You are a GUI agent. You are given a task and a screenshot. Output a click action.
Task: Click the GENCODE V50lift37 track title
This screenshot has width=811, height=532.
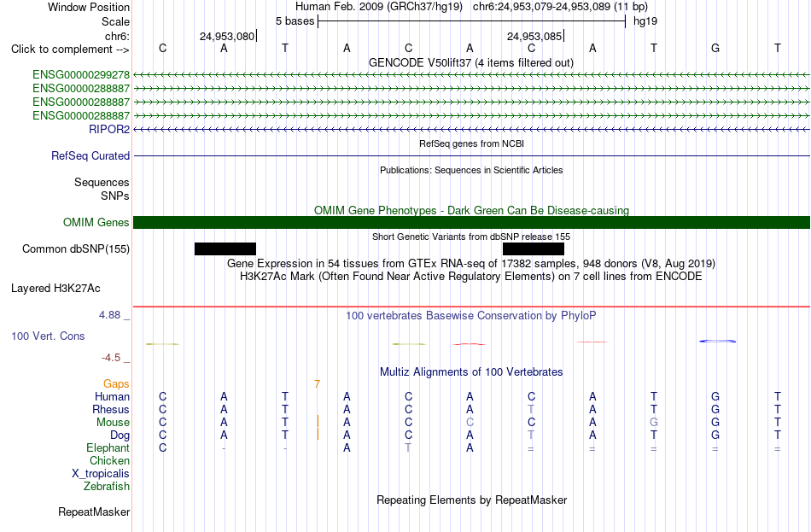coord(470,62)
